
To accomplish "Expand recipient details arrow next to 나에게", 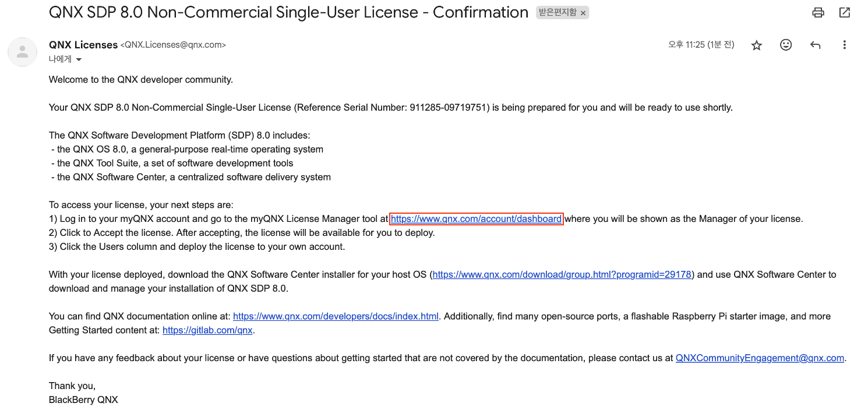I will pyautogui.click(x=79, y=59).
